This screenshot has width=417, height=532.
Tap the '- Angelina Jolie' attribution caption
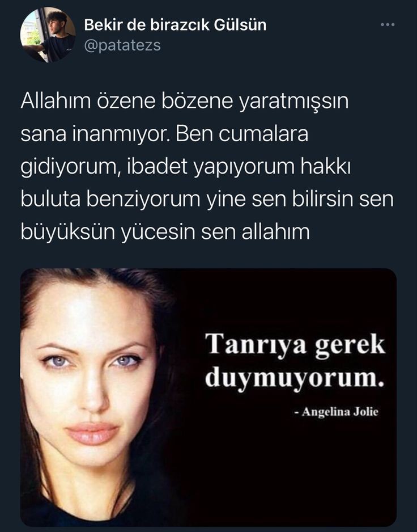coord(337,412)
